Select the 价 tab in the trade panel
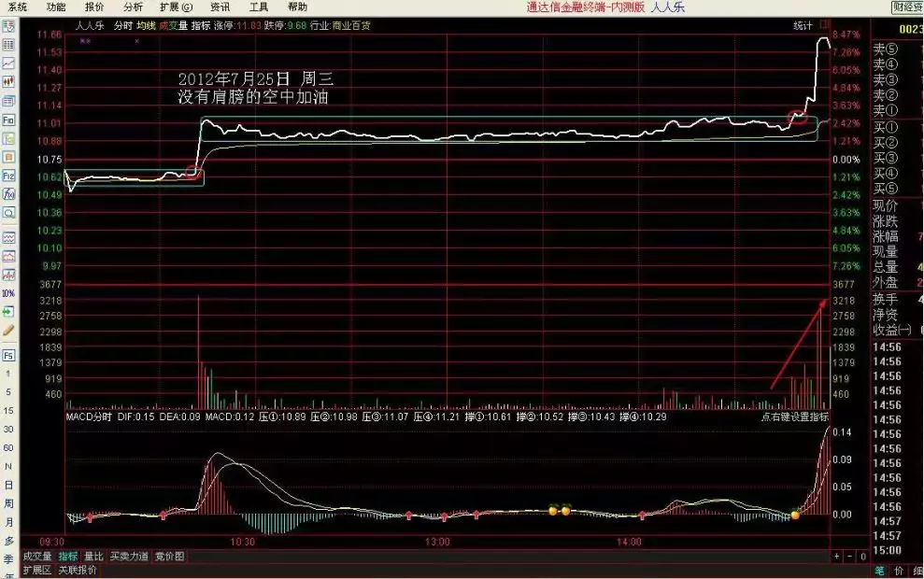Screen dimensions: 924x579 click(900, 571)
